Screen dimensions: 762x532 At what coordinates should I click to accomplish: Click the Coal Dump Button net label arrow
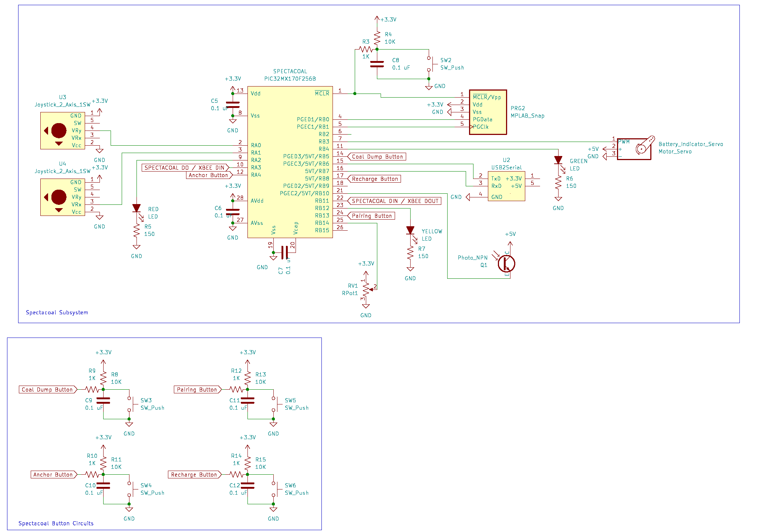[x=376, y=156]
